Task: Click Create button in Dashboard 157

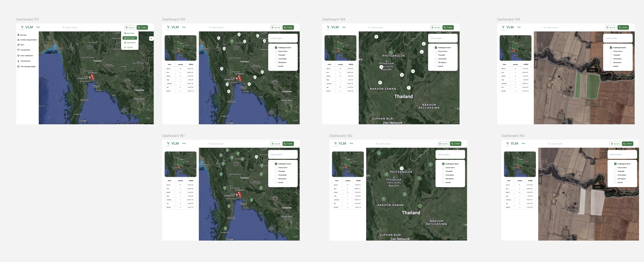Action: coord(142,28)
